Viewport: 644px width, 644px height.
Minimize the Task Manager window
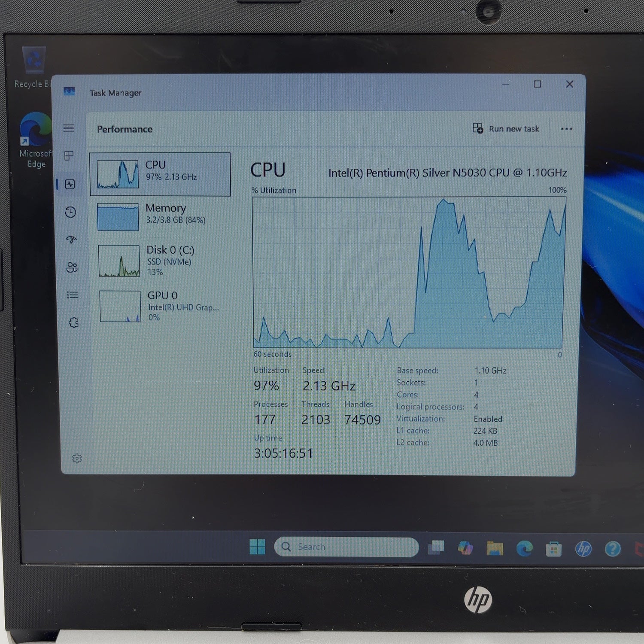[x=506, y=84]
